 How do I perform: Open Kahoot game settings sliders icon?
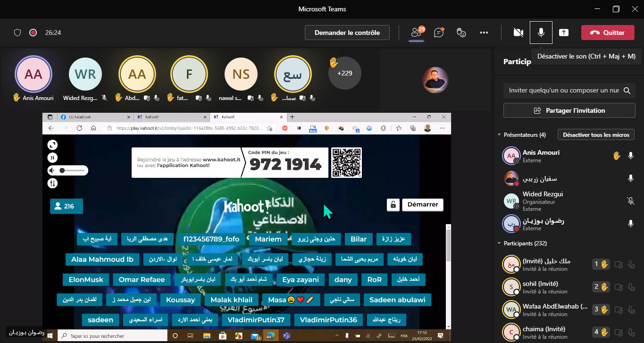point(52,183)
